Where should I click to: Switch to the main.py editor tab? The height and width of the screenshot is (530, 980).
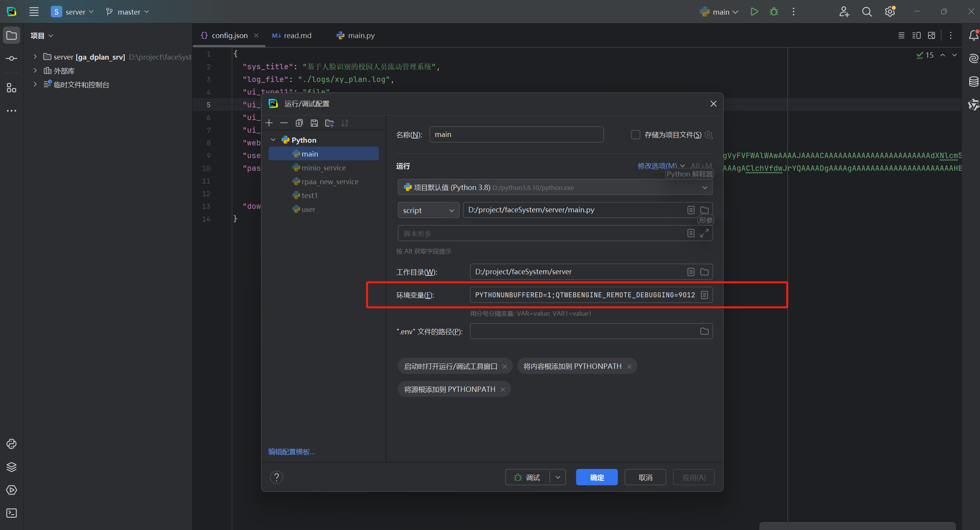coord(356,35)
